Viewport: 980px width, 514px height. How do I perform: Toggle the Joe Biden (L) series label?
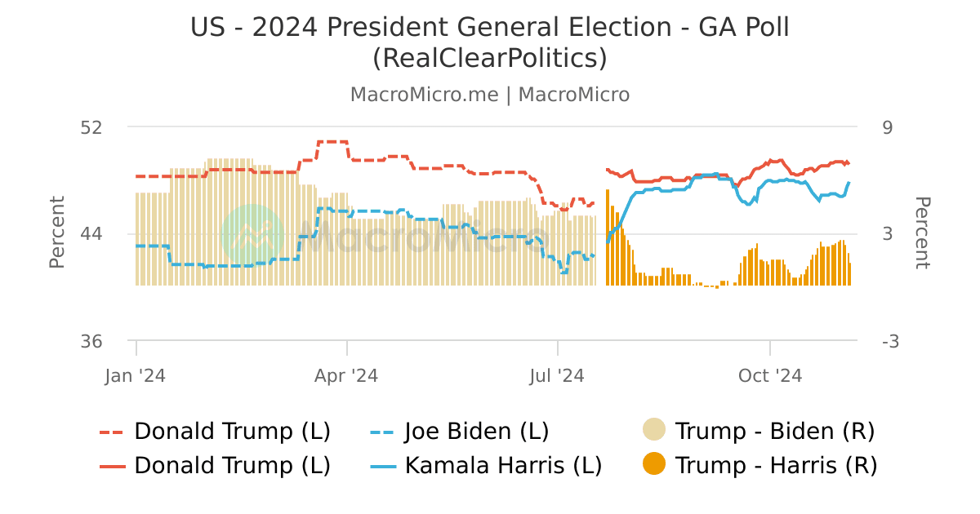pyautogui.click(x=477, y=431)
